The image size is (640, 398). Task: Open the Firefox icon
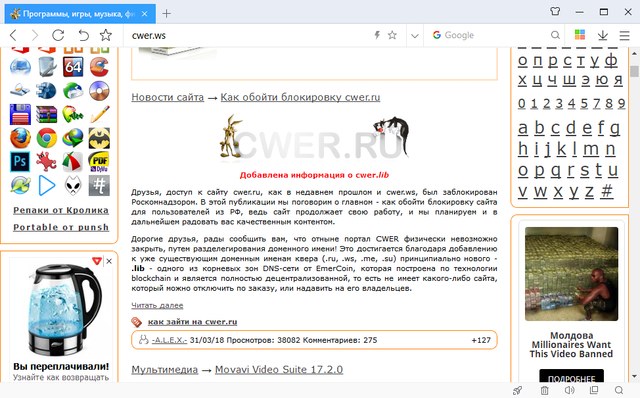pyautogui.click(x=20, y=138)
